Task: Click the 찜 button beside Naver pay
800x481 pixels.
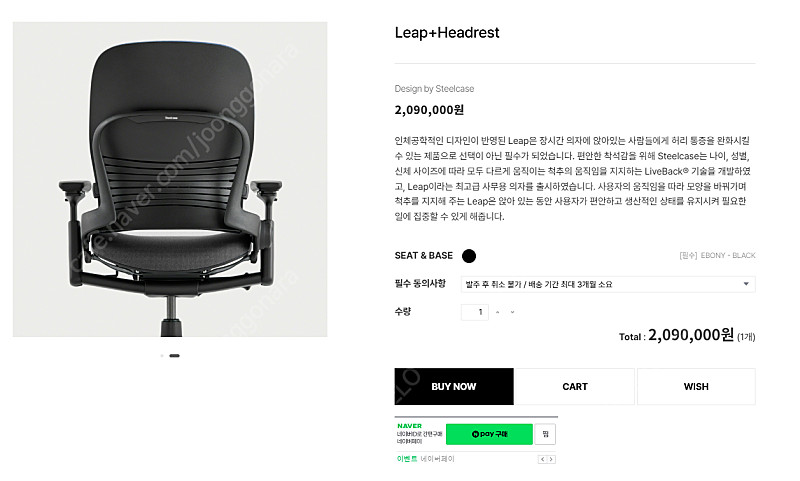Action: (545, 434)
